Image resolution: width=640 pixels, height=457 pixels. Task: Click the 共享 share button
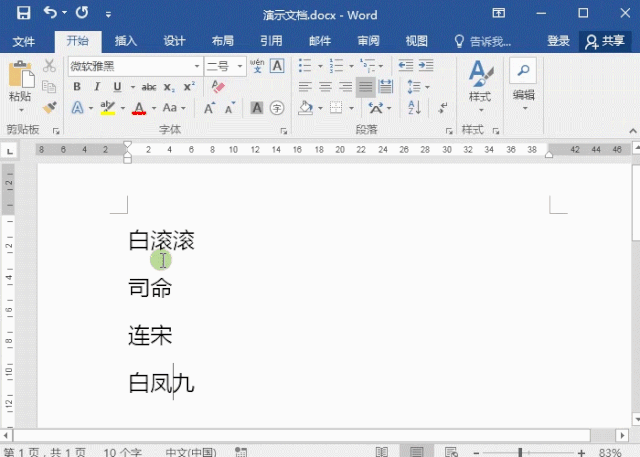click(x=605, y=41)
